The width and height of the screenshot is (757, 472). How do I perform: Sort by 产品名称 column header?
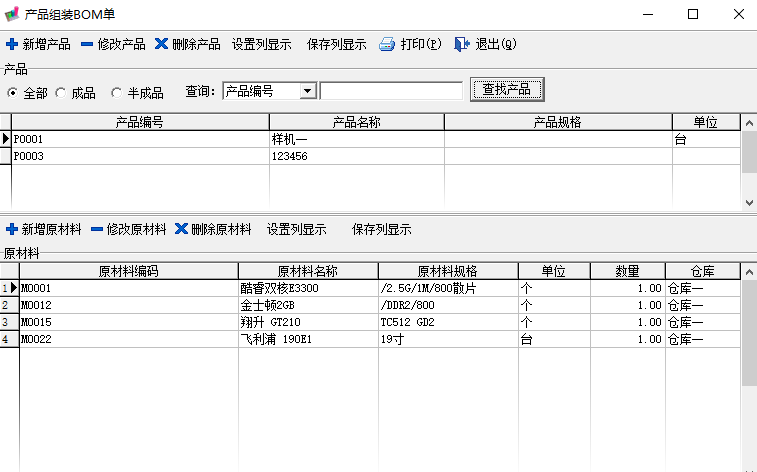coord(356,122)
